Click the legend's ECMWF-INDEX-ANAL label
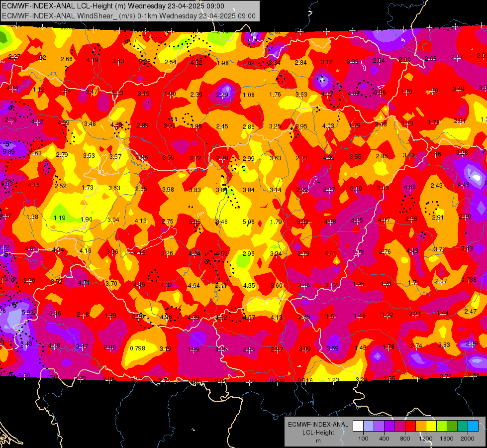 [x=318, y=425]
